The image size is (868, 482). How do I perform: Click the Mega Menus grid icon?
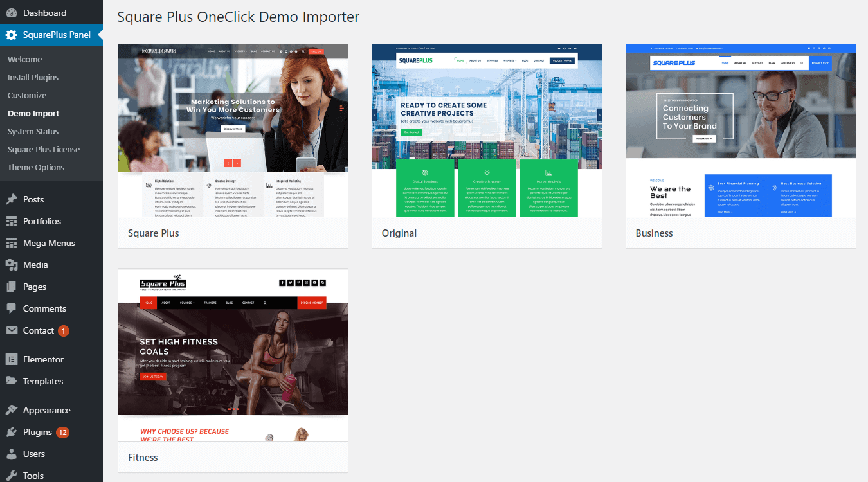click(x=12, y=243)
